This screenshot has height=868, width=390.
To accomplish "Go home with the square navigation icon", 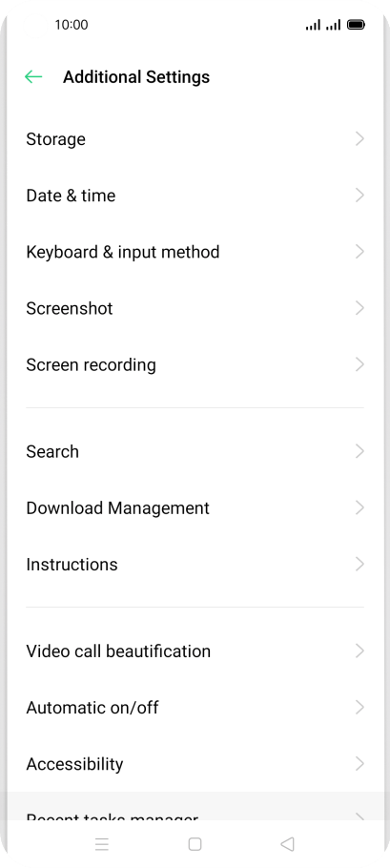I will (195, 844).
